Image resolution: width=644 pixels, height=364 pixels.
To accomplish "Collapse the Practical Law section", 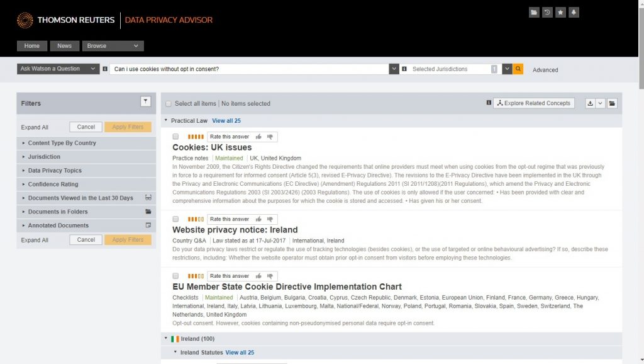I will click(166, 120).
